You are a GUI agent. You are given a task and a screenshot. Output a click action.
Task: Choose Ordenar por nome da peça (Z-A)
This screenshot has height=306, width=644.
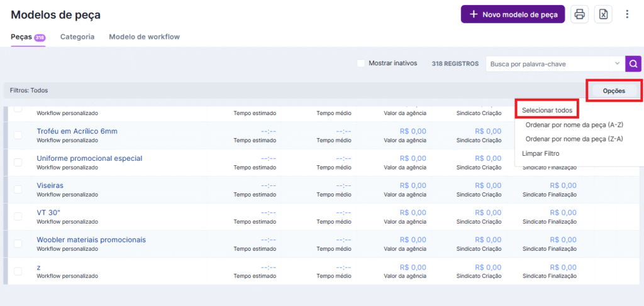click(x=574, y=139)
